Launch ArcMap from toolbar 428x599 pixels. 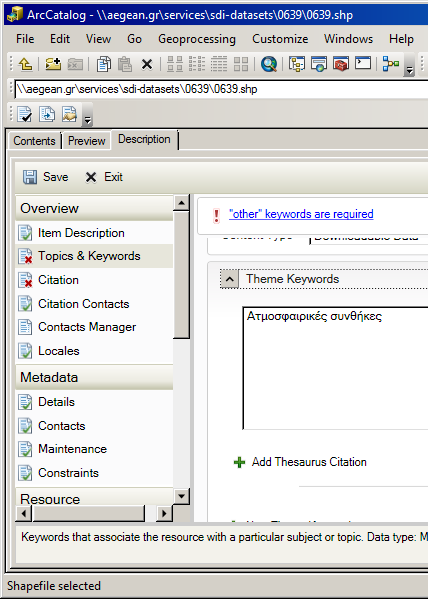(x=319, y=64)
